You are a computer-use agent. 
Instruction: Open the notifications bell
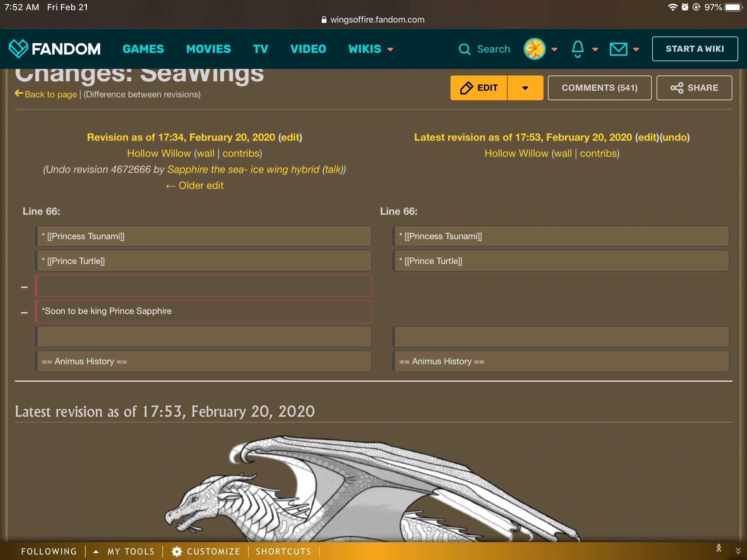coord(577,49)
